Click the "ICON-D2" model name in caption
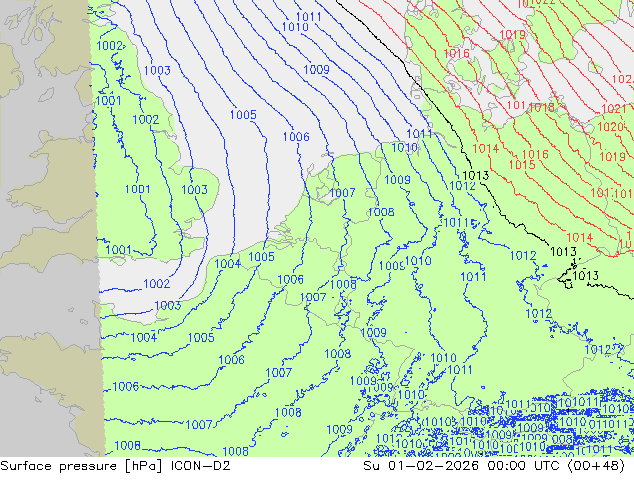Viewport: 634px width, 490px height. (x=201, y=466)
